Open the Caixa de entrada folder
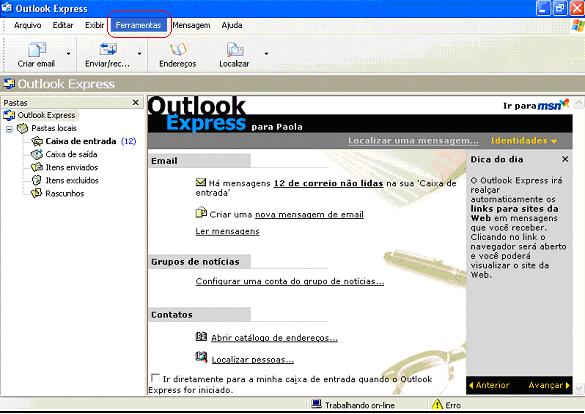585x414 pixels. (x=81, y=141)
